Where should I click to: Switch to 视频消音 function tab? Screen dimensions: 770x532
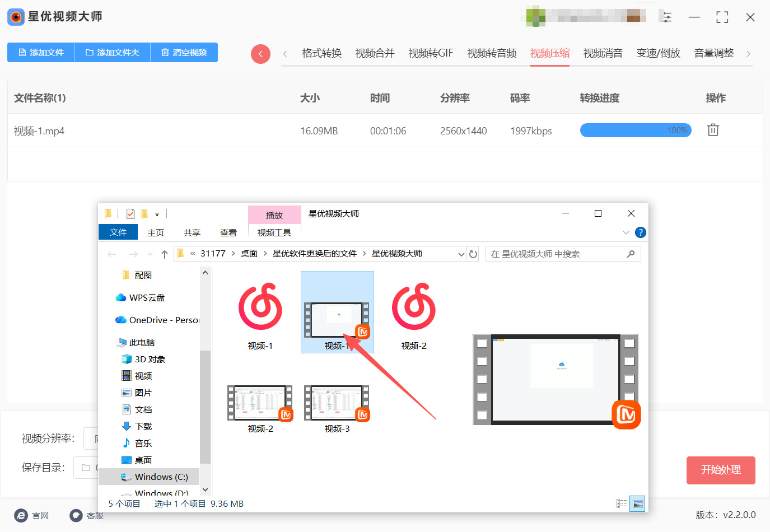603,53
